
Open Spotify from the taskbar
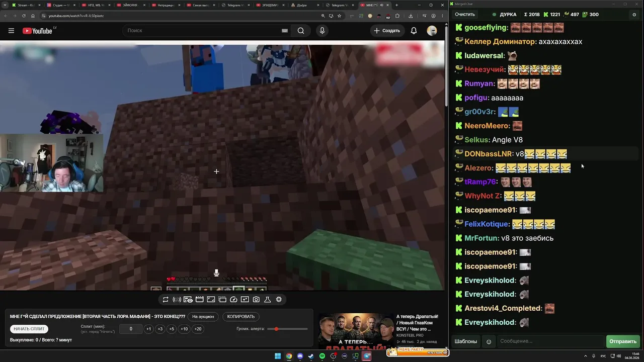(x=322, y=356)
